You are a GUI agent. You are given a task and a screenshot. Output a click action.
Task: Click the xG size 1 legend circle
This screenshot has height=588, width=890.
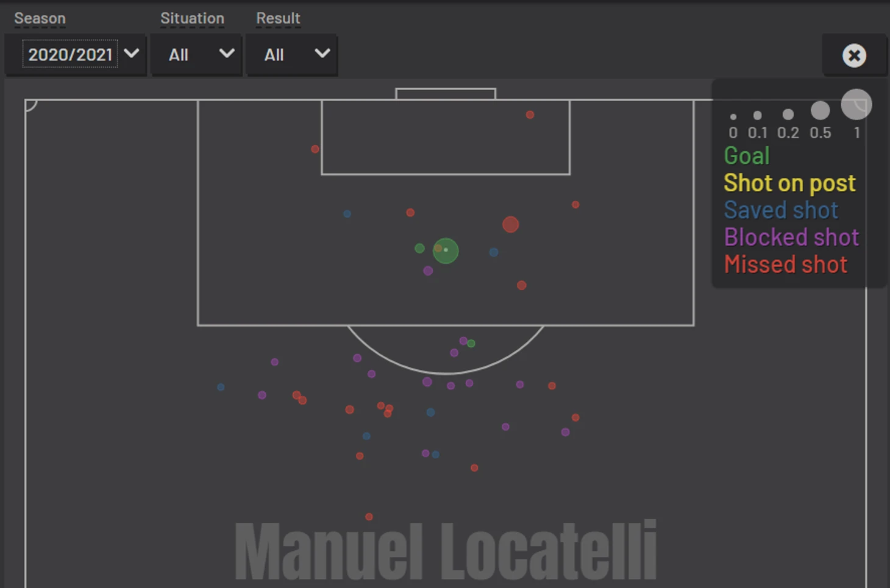point(856,104)
